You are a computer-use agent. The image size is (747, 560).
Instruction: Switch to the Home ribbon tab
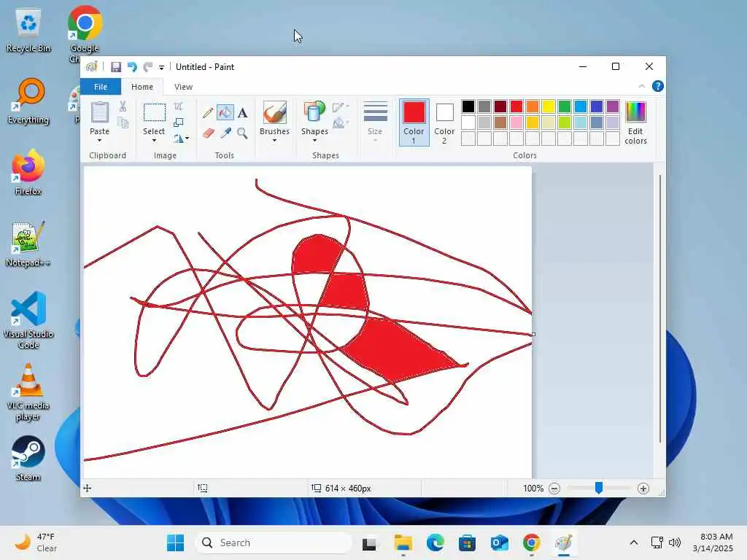coord(142,87)
